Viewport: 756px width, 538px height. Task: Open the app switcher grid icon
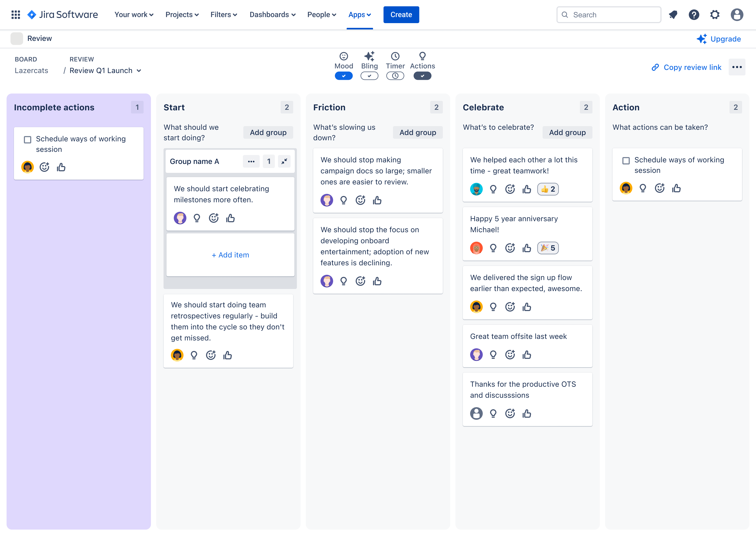tap(15, 14)
